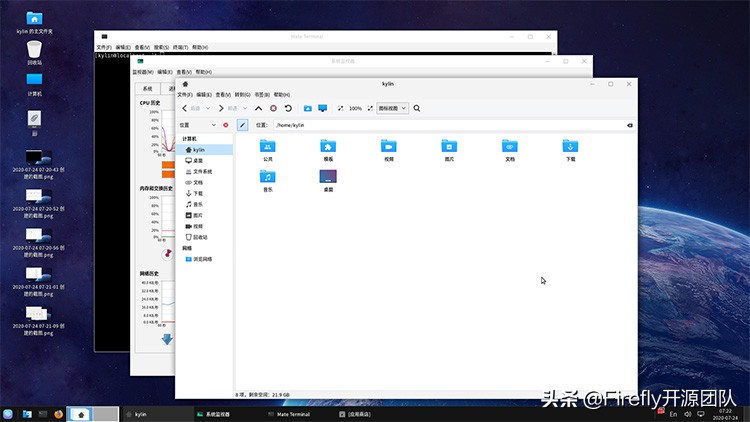Select 文件系统 in the sidebar

(204, 172)
